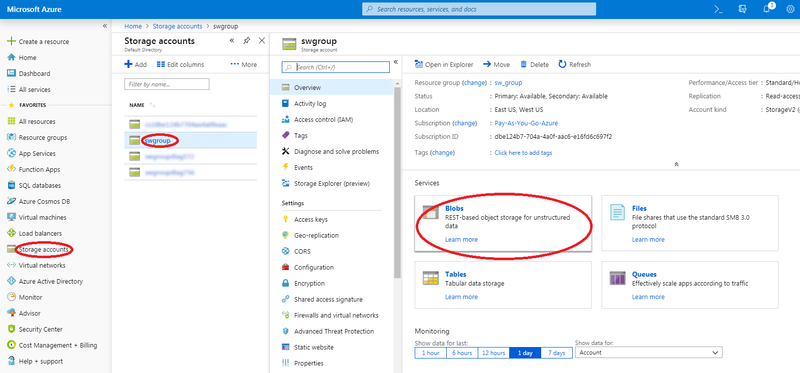Click the SQL databases icon
Viewport: 800px width, 373px height.
pyautogui.click(x=12, y=185)
